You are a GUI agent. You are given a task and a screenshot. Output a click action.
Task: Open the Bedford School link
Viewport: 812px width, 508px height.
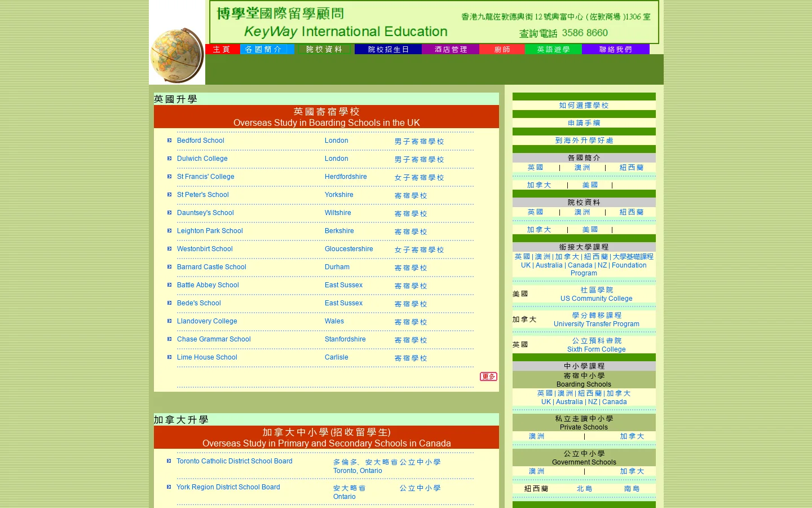pos(200,141)
